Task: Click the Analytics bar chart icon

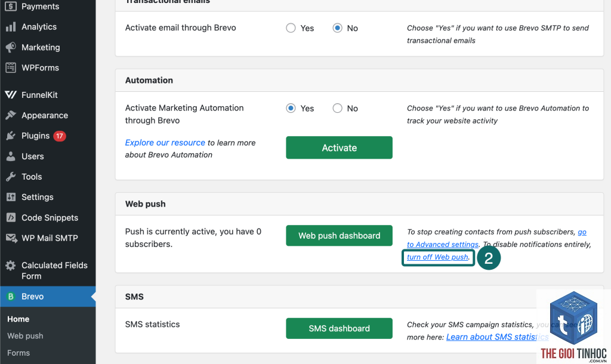Action: pyautogui.click(x=11, y=26)
